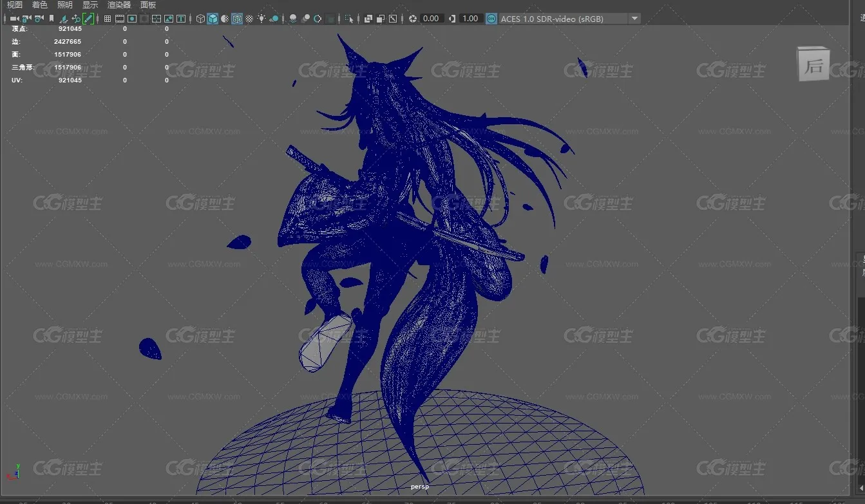Toggle the Depth of Field icon

330,19
